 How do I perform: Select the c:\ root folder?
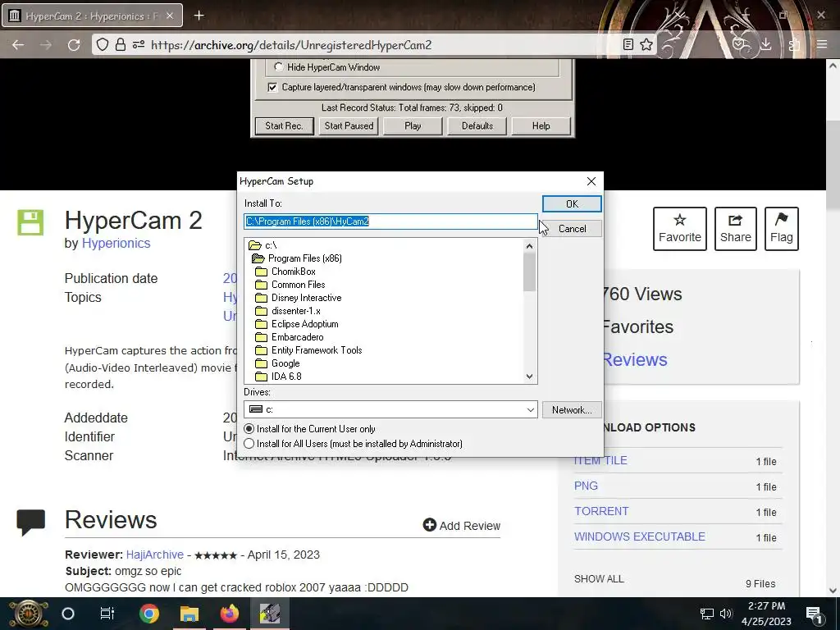point(263,245)
